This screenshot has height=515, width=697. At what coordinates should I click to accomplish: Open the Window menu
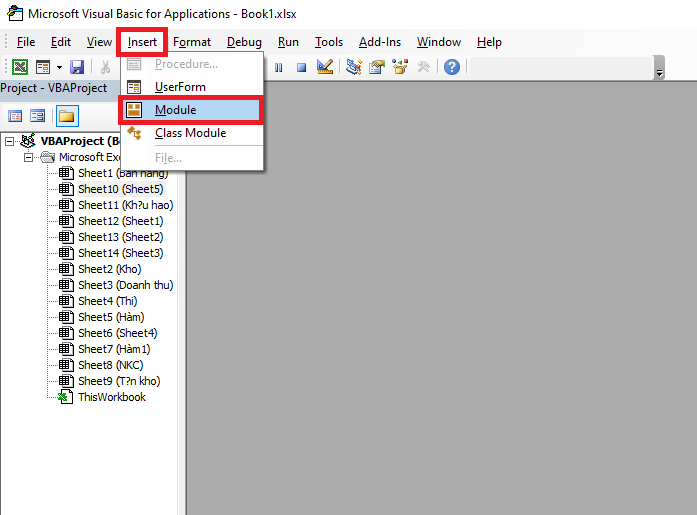tap(439, 42)
